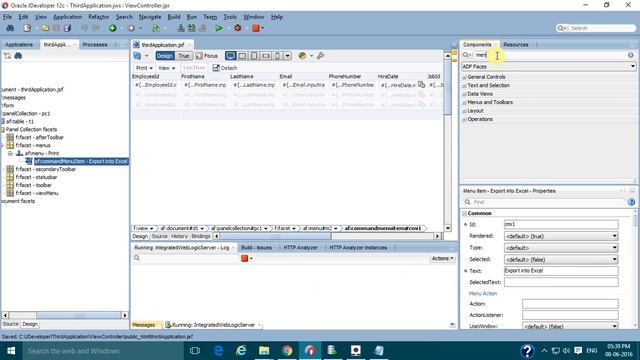This screenshot has height=360, width=640.
Task: Click red stop icon in Log panel
Action: pyautogui.click(x=244, y=258)
